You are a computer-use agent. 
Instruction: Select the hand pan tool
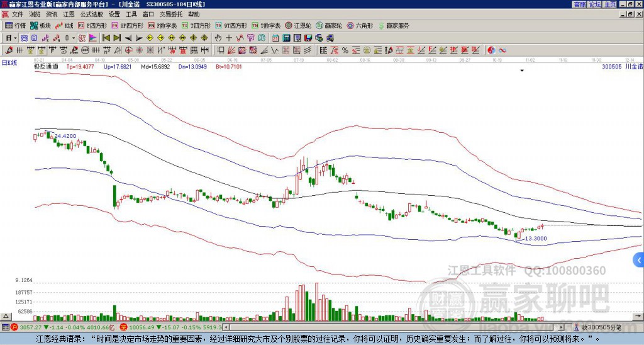pos(218,38)
